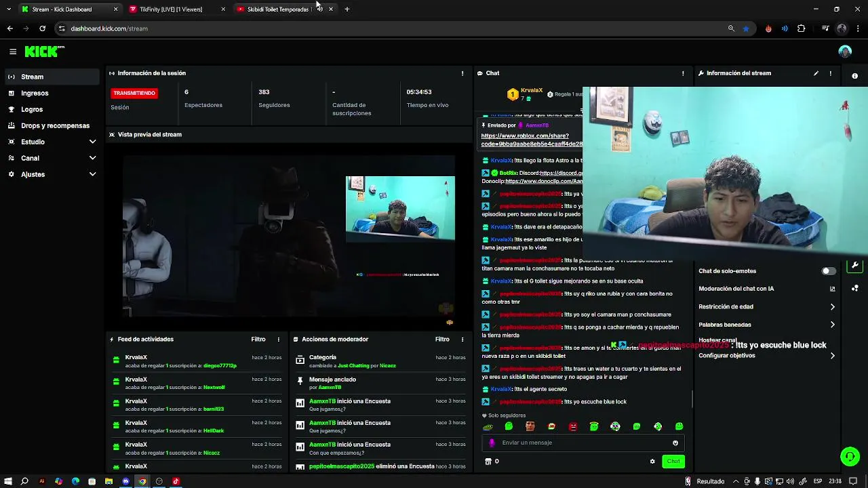Open the chat shop icon showing 0

point(492,462)
